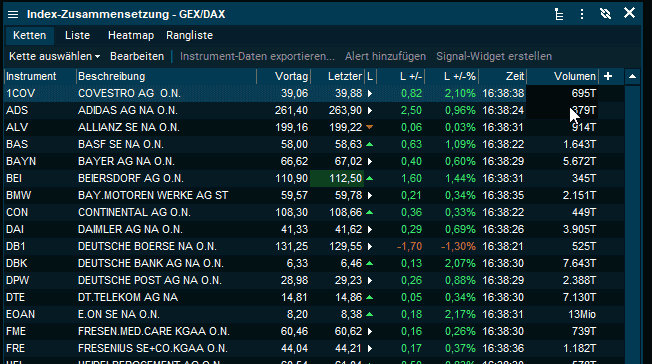
Task: Click the tree structure icon in title bar
Action: pos(559,15)
